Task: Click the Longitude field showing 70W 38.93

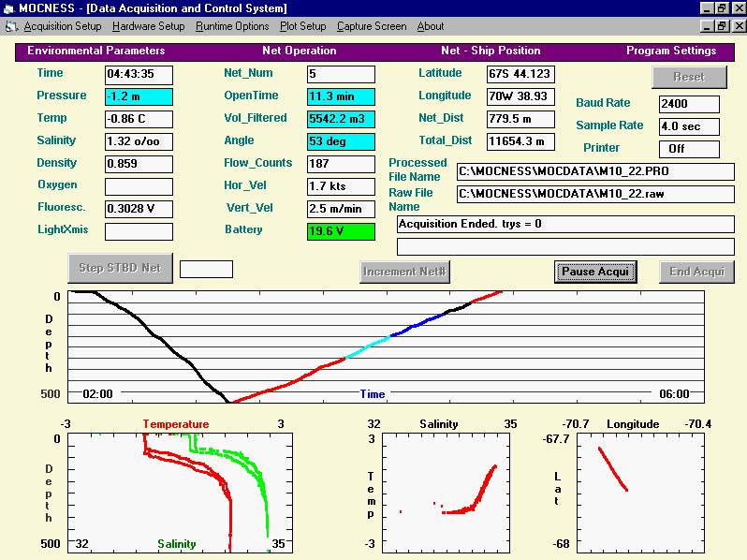Action: coord(520,96)
